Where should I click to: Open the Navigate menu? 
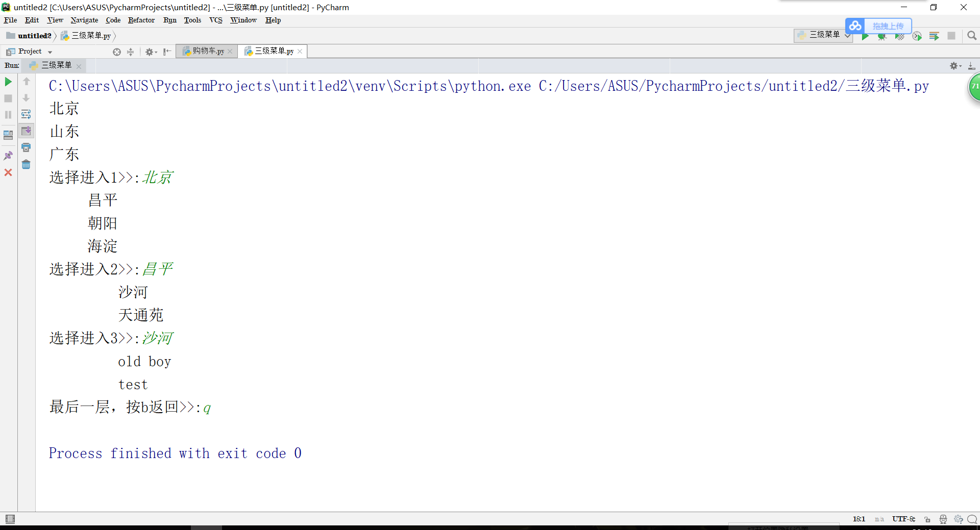pos(84,20)
